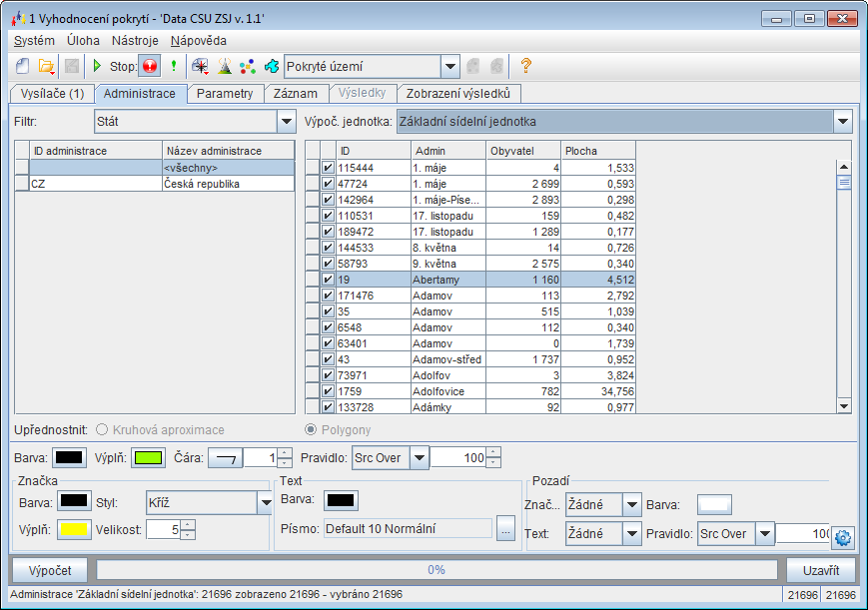Open the Pokryté území toolbar dropdown

pyautogui.click(x=449, y=67)
